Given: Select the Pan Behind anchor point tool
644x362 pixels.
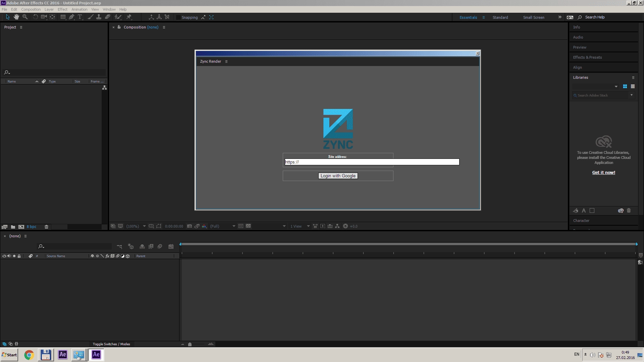Looking at the screenshot, I should [52, 17].
